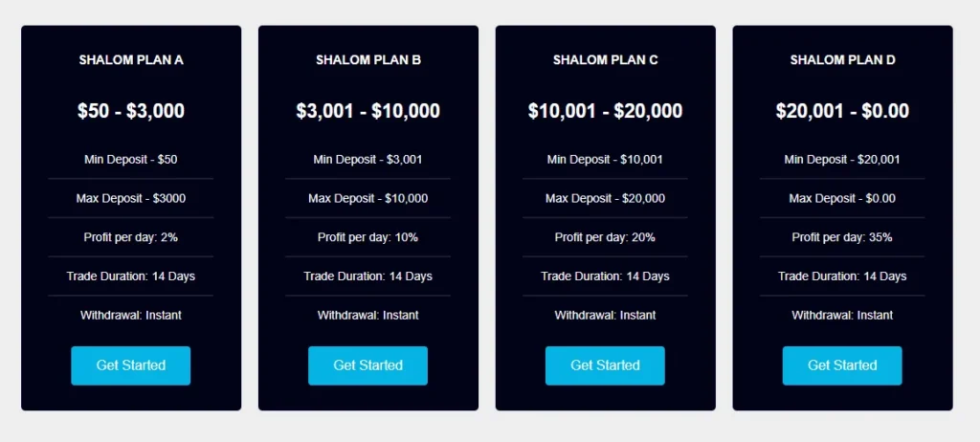Click the SHALOM PLAN D title
Image resolution: width=980 pixels, height=442 pixels.
point(842,60)
